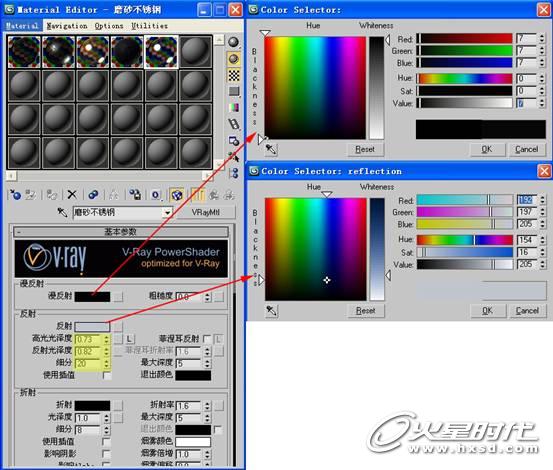
Task: Click the black 折射 color swatch
Action: pyautogui.click(x=92, y=405)
